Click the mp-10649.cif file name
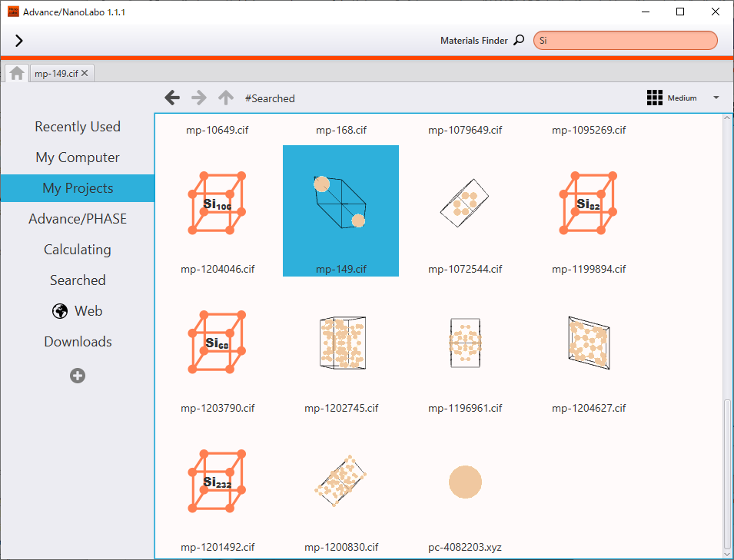The height and width of the screenshot is (560, 734). click(x=218, y=130)
